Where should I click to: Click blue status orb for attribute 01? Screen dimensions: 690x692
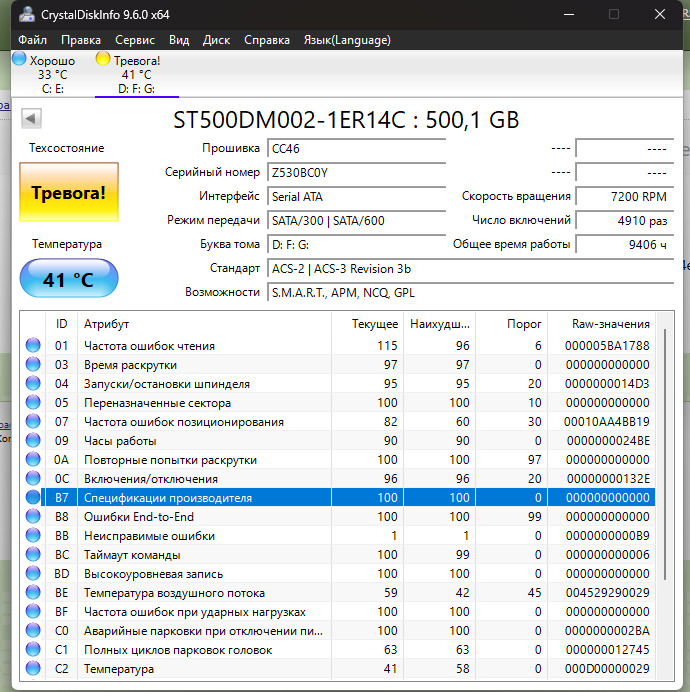pos(34,346)
